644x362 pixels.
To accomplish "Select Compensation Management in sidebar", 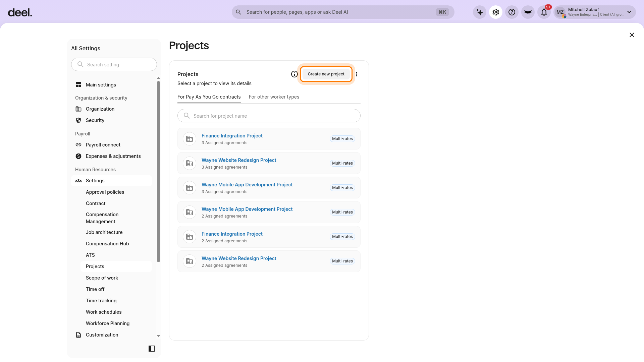I will pos(102,218).
